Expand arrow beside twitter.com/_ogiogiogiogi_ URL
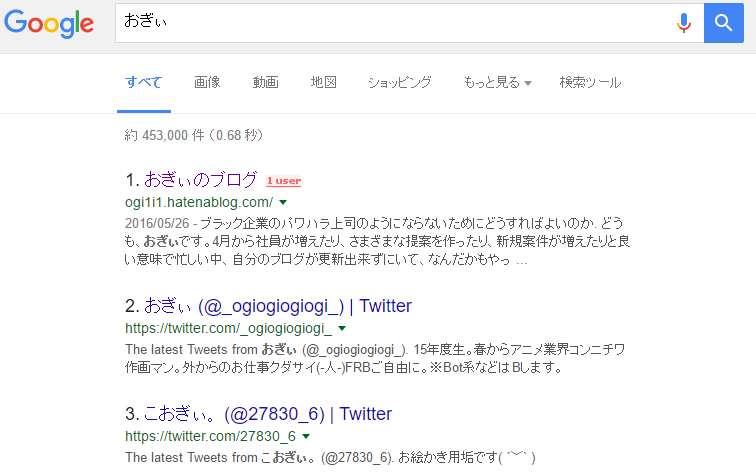756x474 pixels. [x=342, y=328]
